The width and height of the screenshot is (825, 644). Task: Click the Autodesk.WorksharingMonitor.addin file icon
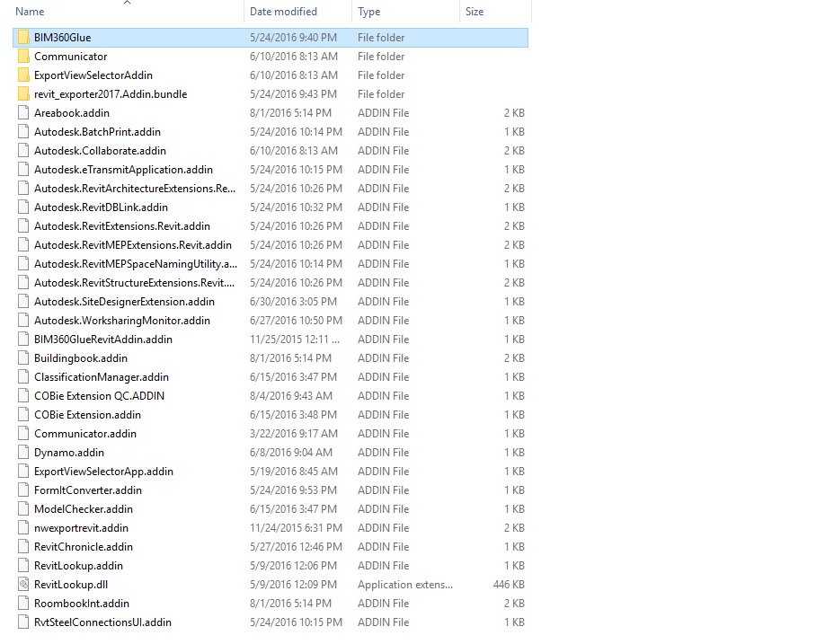click(x=23, y=321)
